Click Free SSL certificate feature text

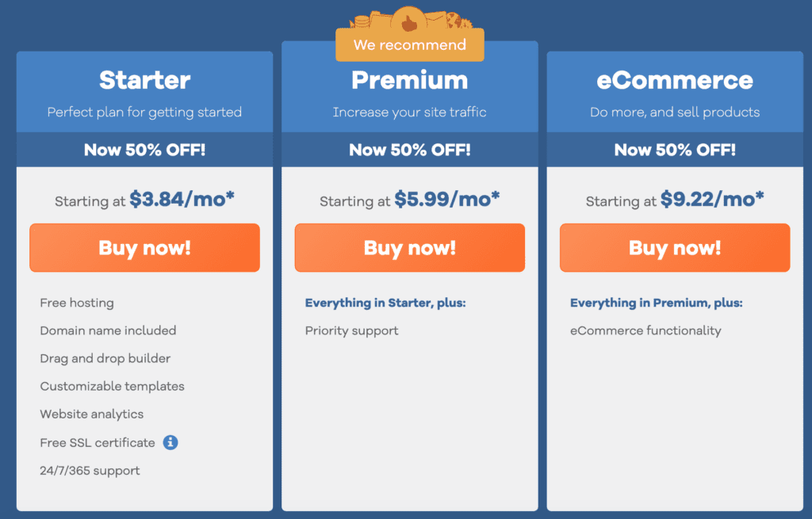click(x=98, y=443)
